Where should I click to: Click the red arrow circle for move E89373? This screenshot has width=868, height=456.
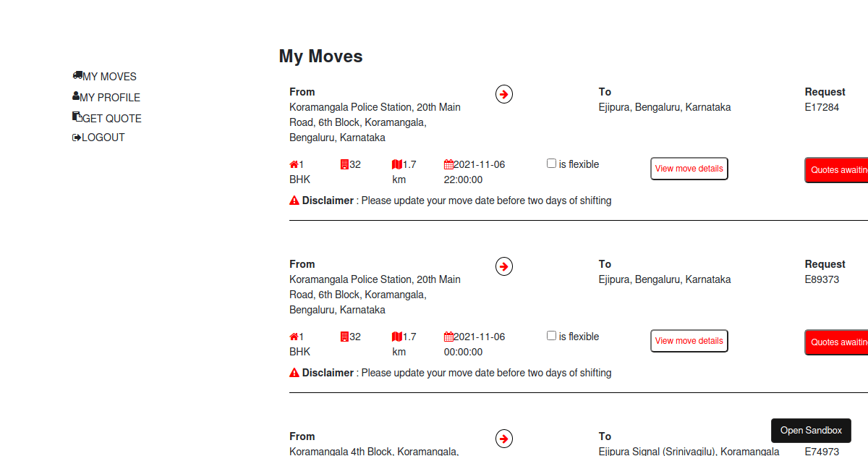pos(504,266)
